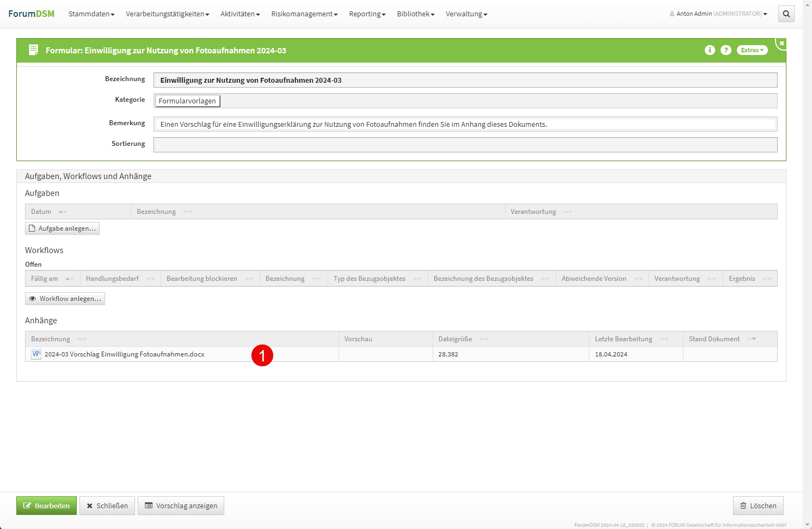Click the question mark help icon
Image resolution: width=812 pixels, height=529 pixels.
click(725, 50)
